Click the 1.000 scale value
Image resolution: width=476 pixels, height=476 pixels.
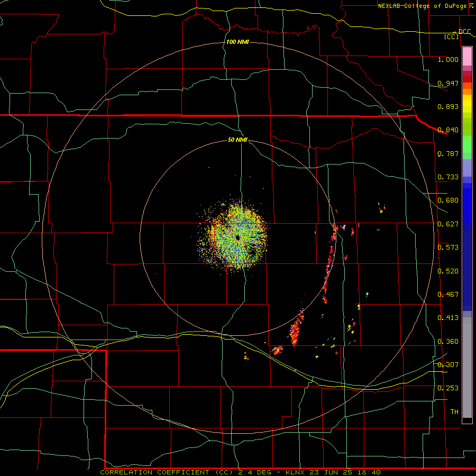(448, 59)
